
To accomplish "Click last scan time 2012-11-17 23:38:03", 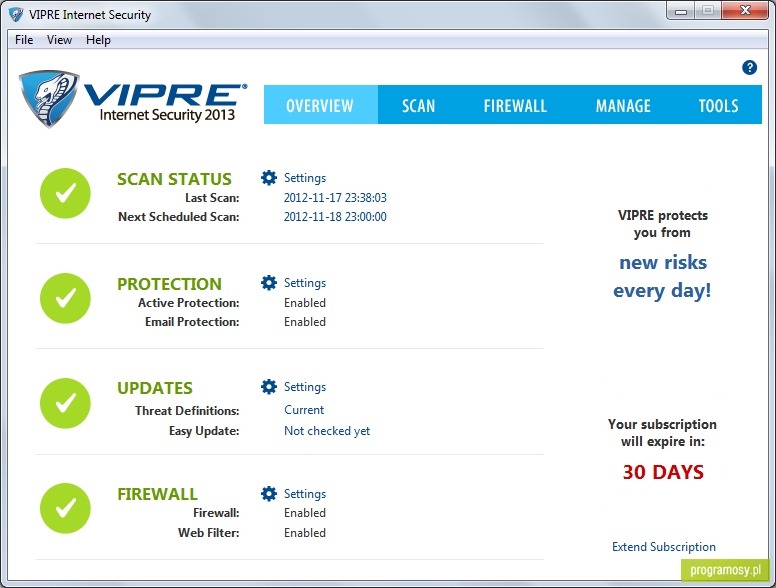I will click(x=335, y=197).
